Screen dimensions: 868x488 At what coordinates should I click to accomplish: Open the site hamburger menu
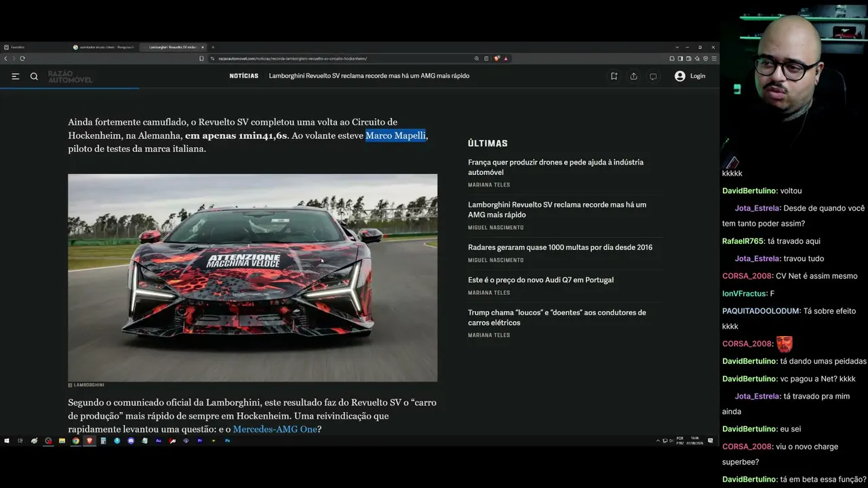click(x=16, y=77)
